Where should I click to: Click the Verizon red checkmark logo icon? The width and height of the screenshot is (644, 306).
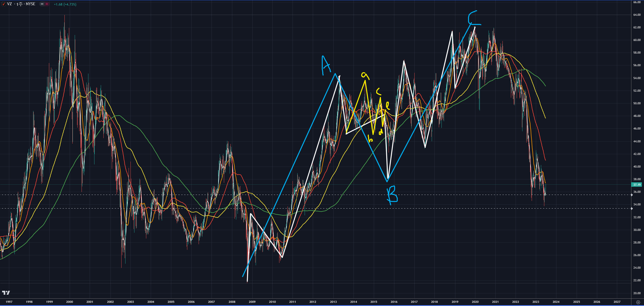[x=4, y=4]
